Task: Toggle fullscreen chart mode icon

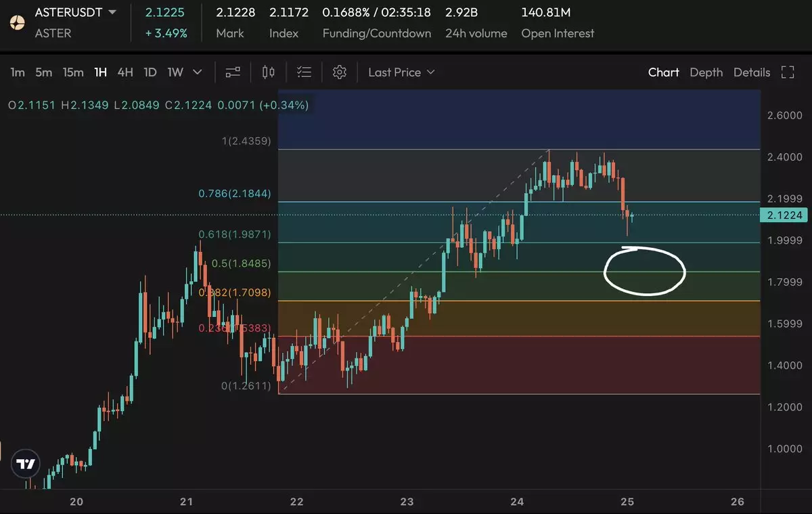Action: (788, 72)
